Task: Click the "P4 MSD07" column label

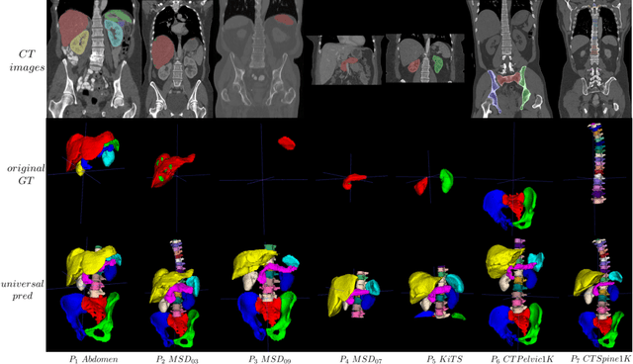Action: pos(360,359)
